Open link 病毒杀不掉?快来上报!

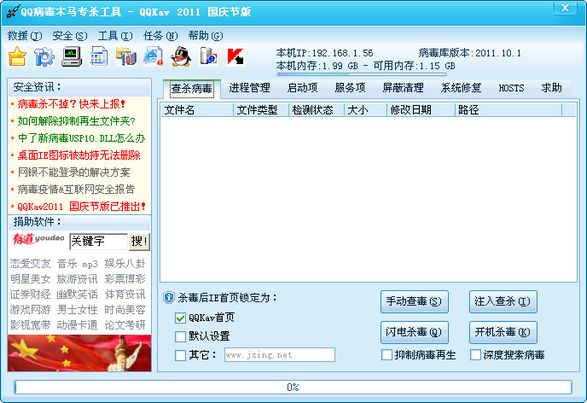pyautogui.click(x=72, y=104)
